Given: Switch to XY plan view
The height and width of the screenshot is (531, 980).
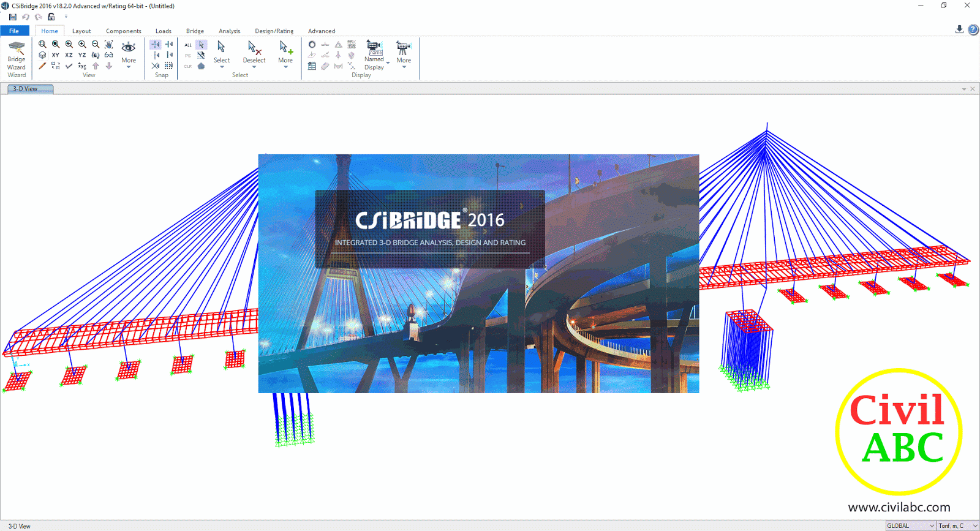Looking at the screenshot, I should (56, 55).
